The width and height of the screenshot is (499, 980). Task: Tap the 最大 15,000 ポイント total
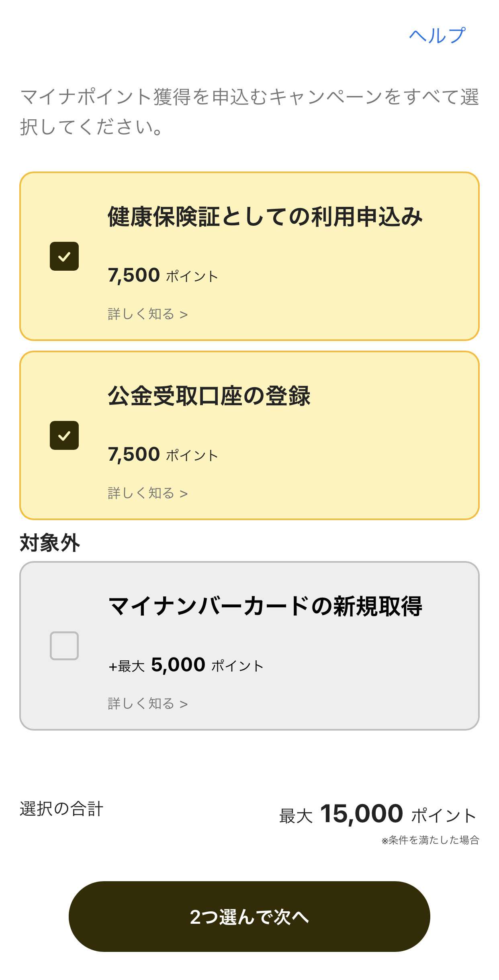coord(378,815)
